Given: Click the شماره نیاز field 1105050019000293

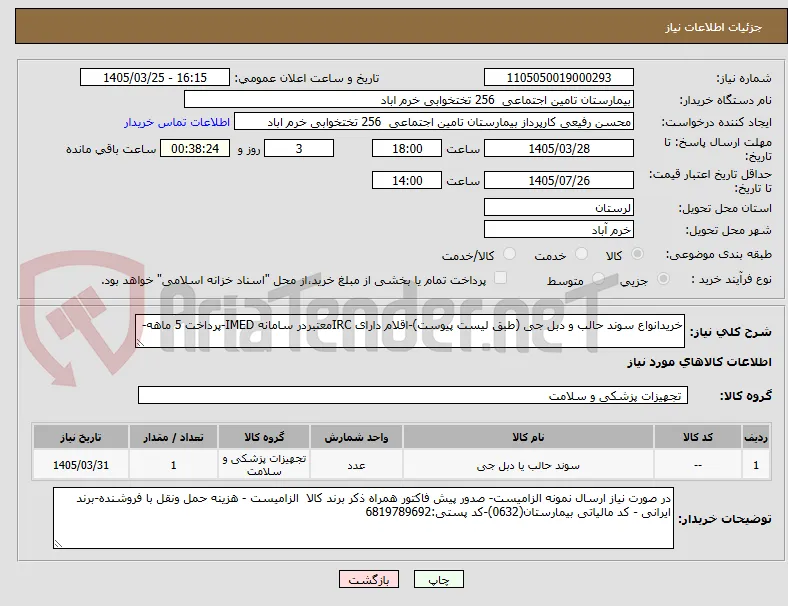Looking at the screenshot, I should coord(559,77).
